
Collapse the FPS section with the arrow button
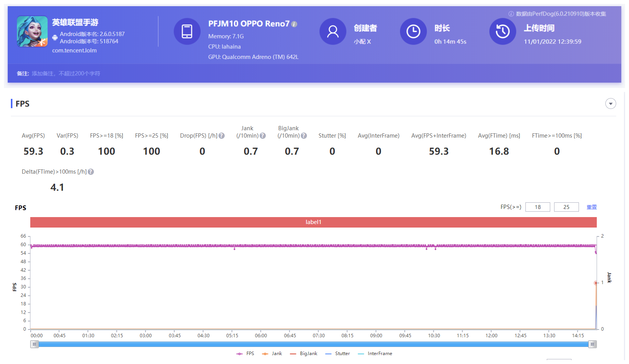coord(611,104)
